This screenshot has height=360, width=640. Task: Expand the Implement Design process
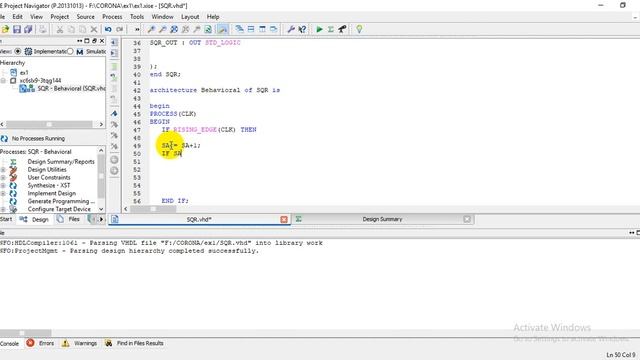[x=3, y=193]
